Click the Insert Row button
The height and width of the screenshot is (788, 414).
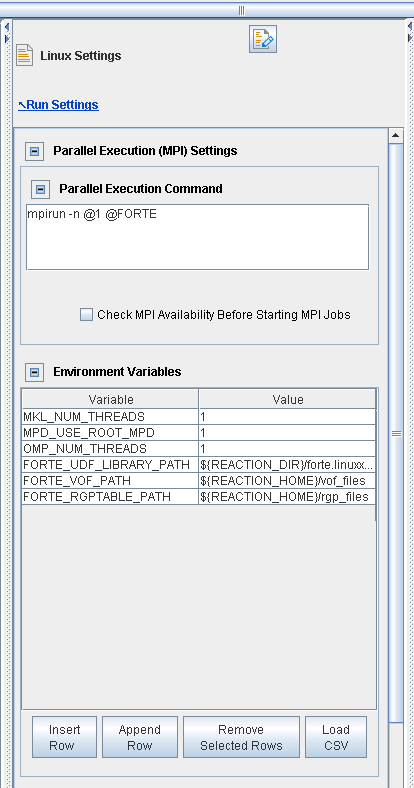(64, 737)
